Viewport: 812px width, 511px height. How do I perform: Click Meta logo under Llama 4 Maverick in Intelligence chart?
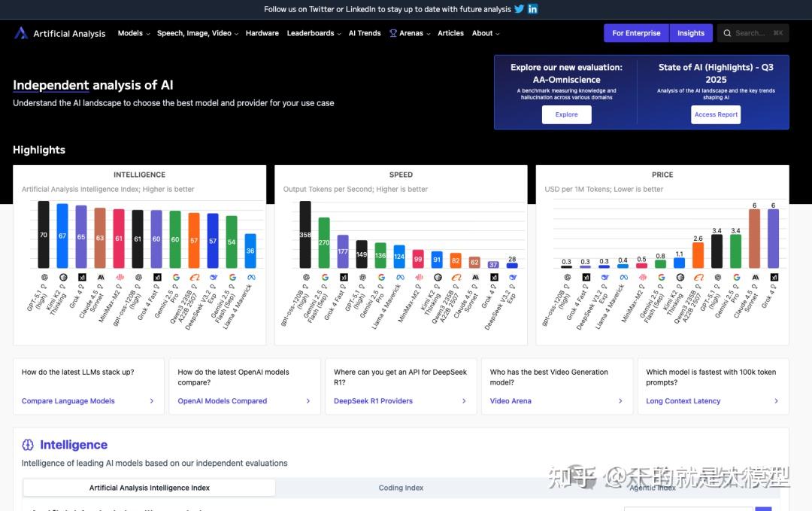(x=251, y=277)
